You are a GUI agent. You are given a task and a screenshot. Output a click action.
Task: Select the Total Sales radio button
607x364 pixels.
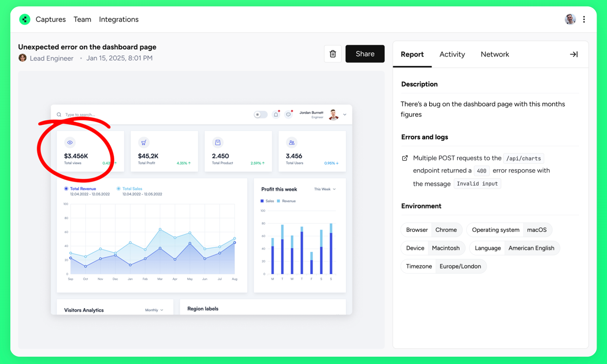pyautogui.click(x=118, y=189)
